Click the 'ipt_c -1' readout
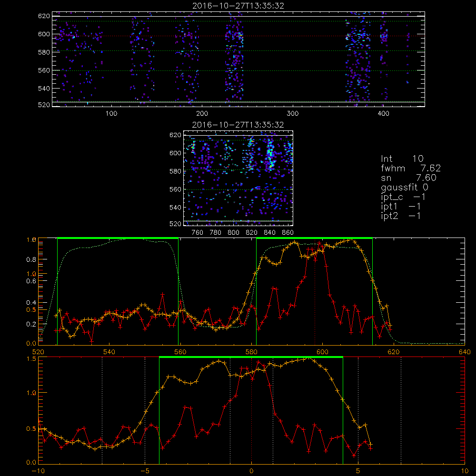This screenshot has height=476, width=476. [403, 197]
